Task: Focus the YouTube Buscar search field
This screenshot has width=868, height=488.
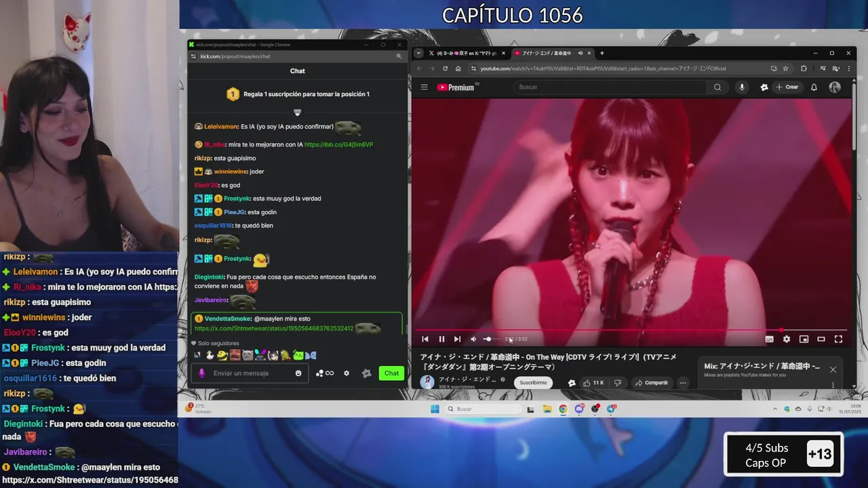Action: coord(610,87)
